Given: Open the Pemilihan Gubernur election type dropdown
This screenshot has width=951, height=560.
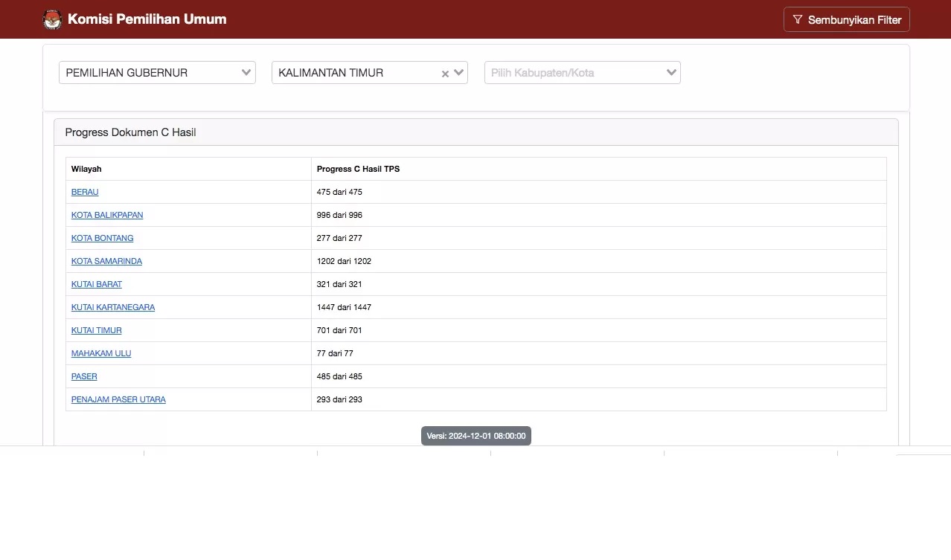Looking at the screenshot, I should (157, 73).
